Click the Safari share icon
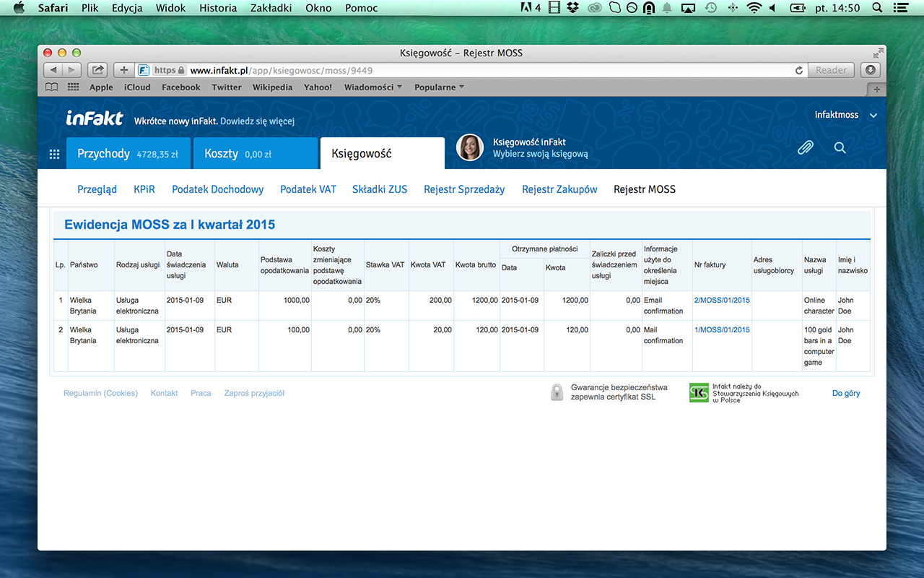924x578 pixels. tap(97, 70)
